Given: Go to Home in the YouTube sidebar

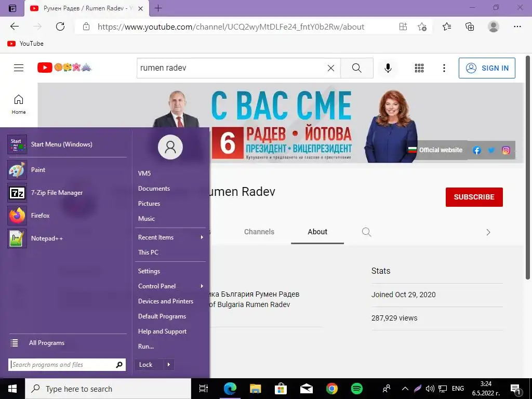Looking at the screenshot, I should coord(19,104).
